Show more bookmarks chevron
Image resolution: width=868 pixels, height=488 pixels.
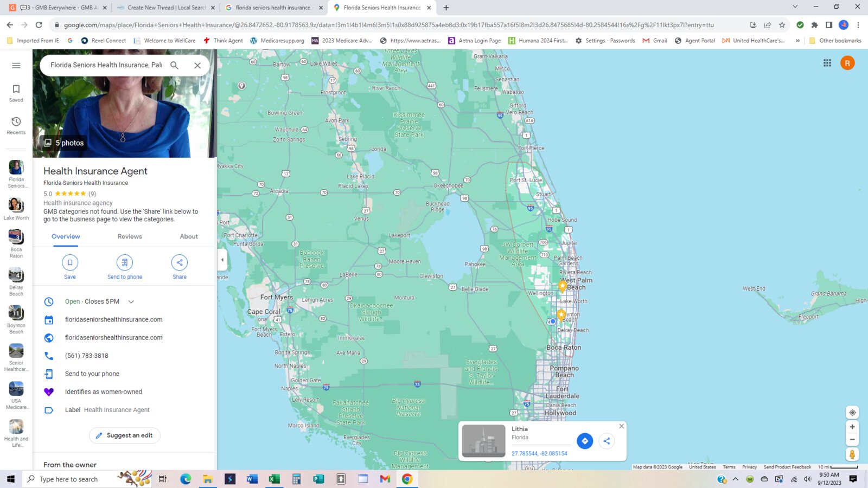point(797,41)
